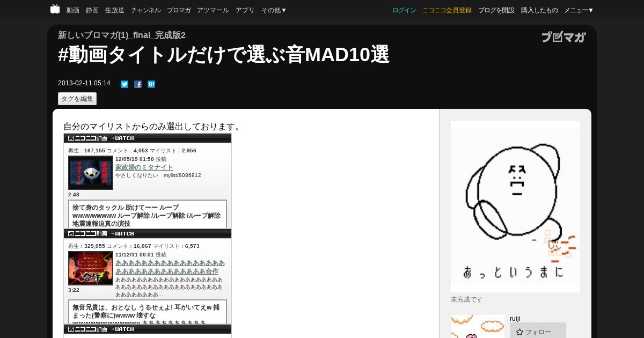Open the ruiji author name
The width and height of the screenshot is (644, 338).
(x=515, y=319)
